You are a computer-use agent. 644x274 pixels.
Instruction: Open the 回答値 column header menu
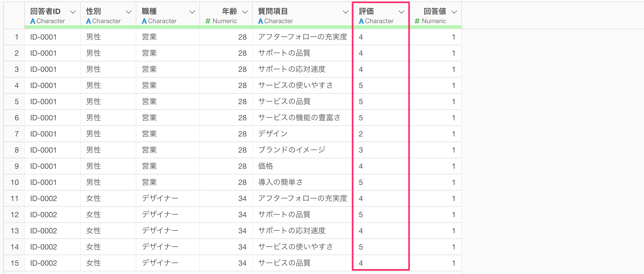pyautogui.click(x=454, y=12)
